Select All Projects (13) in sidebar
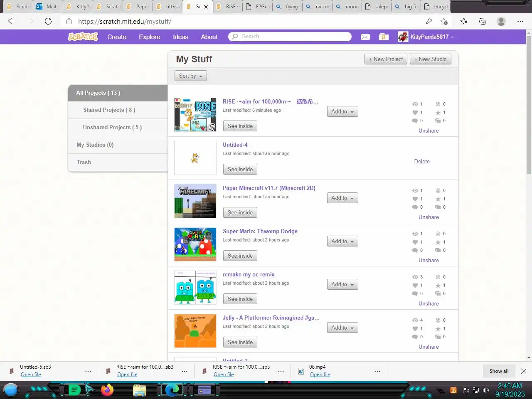Viewport: 532px width, 399px height. [118, 93]
